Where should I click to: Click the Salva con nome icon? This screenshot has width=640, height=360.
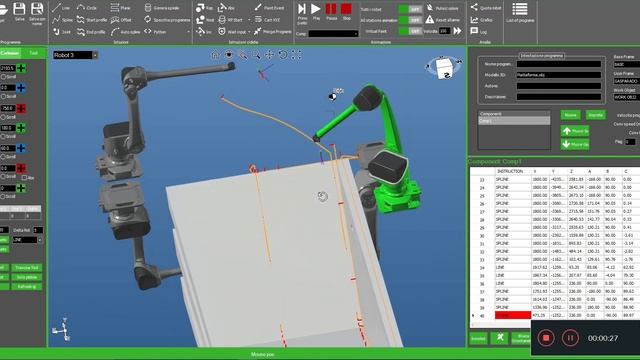tap(37, 9)
